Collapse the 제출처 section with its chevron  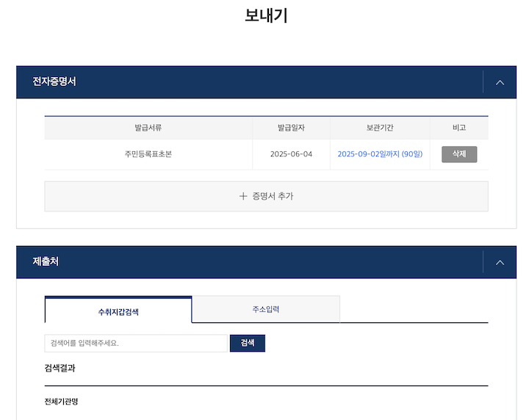coord(500,262)
